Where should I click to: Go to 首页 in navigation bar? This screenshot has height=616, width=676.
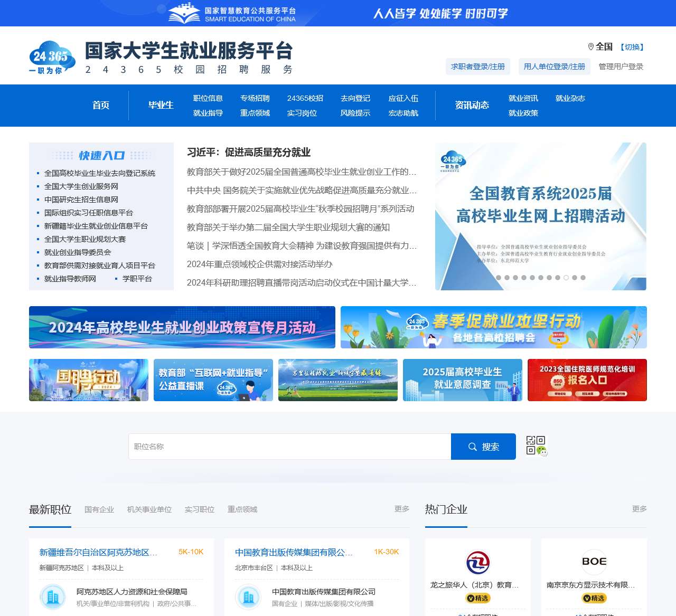101,105
